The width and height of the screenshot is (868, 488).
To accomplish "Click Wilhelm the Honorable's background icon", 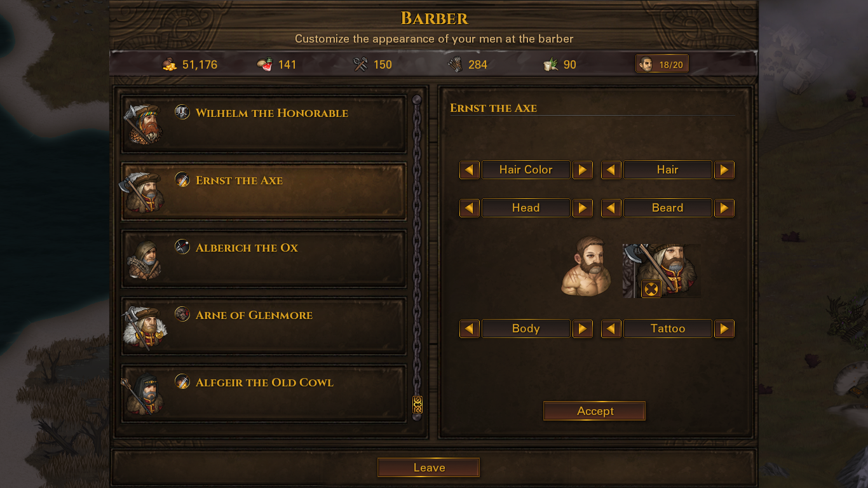I will tap(182, 112).
